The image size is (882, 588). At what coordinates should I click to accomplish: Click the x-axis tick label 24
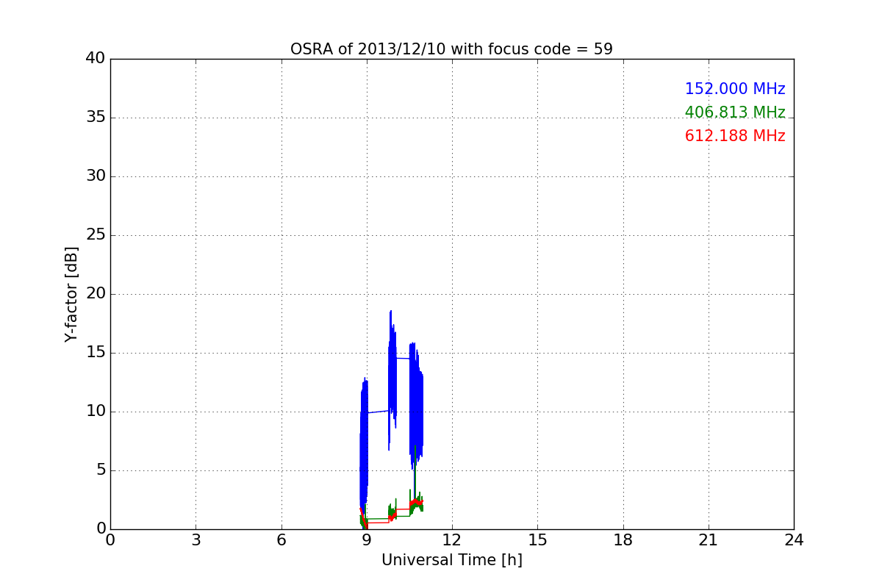click(x=794, y=540)
